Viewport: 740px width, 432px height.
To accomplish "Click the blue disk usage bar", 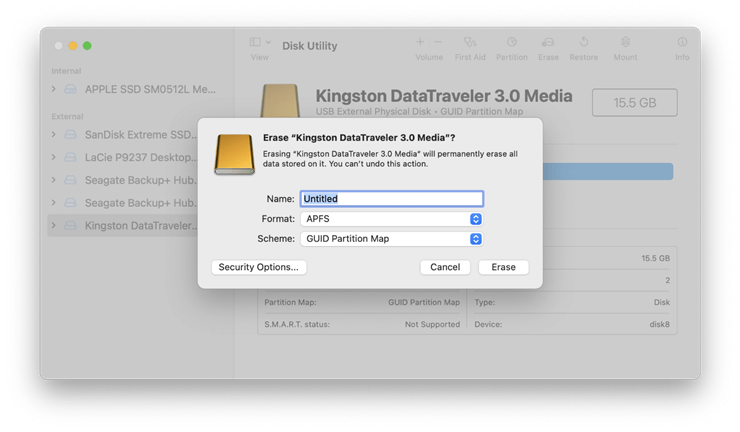I will [608, 171].
